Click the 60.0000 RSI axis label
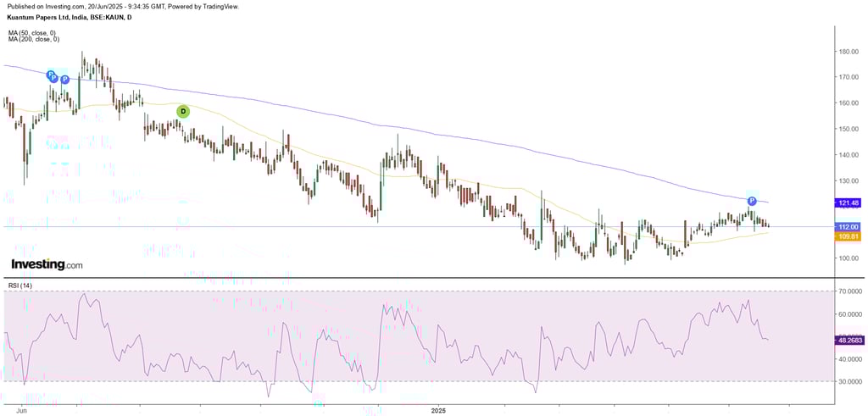This screenshot has height=416, width=868. coord(851,313)
